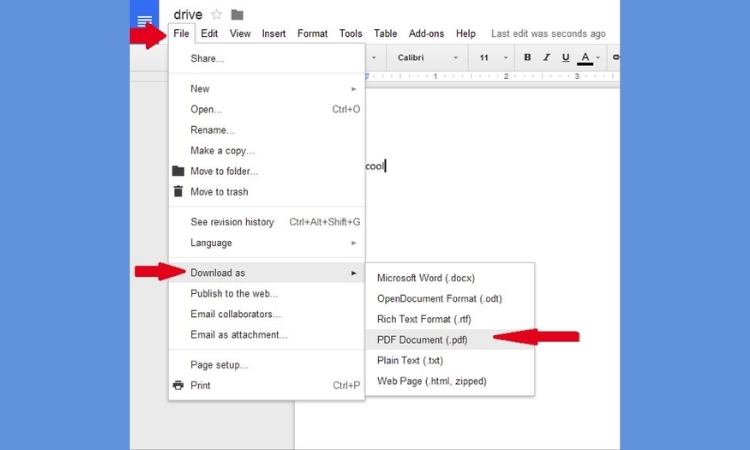
Task: Click the Move to trash icon
Action: point(178,191)
